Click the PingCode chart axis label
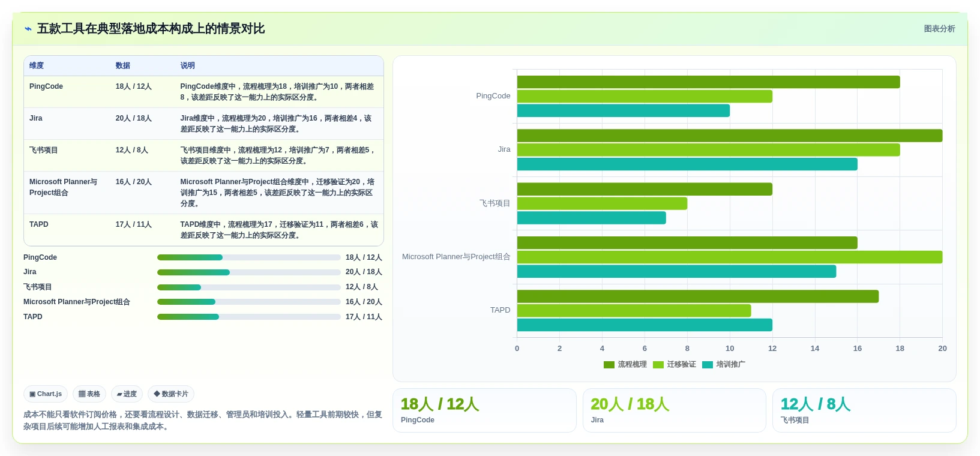The height and width of the screenshot is (456, 980). [x=493, y=96]
